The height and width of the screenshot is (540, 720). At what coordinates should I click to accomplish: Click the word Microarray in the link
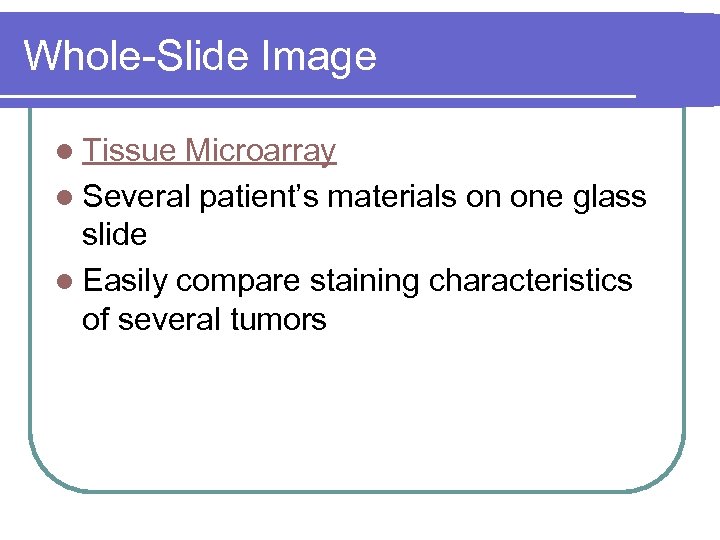(x=260, y=152)
